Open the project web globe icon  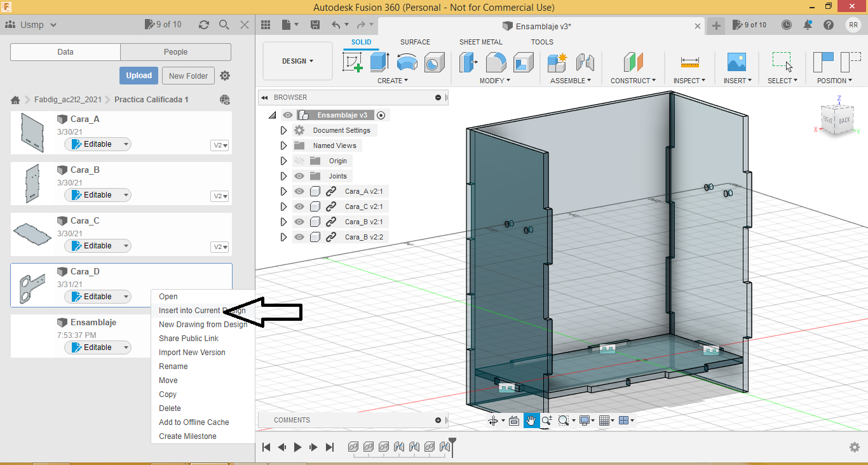tap(224, 100)
